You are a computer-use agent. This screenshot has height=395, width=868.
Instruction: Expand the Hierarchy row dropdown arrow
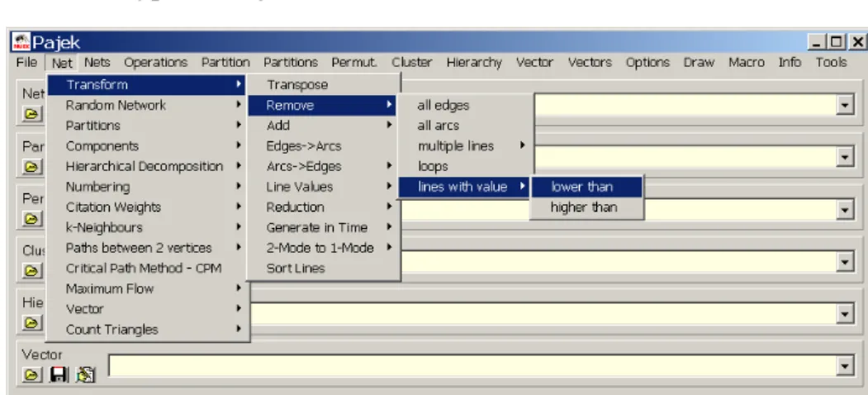pyautogui.click(x=845, y=314)
